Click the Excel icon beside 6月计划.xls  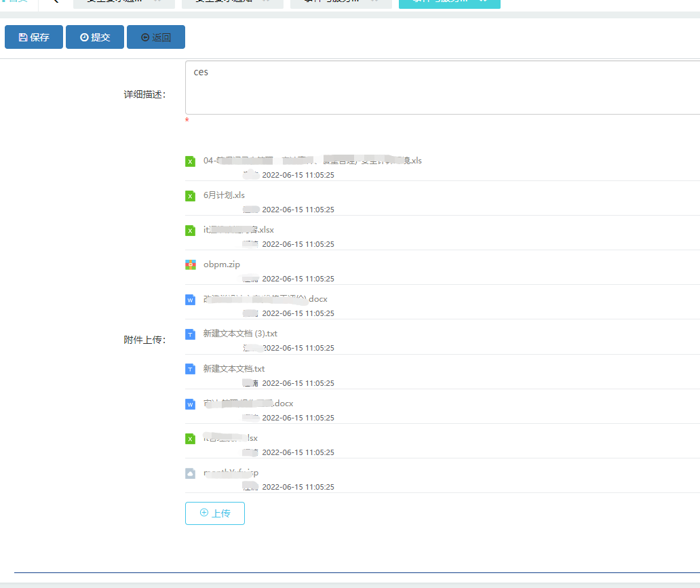pyautogui.click(x=190, y=196)
